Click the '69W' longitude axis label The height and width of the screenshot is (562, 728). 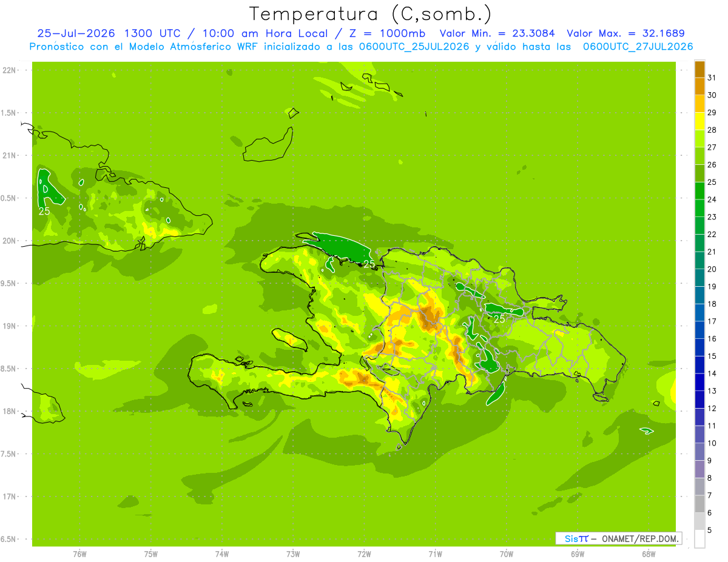pyautogui.click(x=578, y=555)
